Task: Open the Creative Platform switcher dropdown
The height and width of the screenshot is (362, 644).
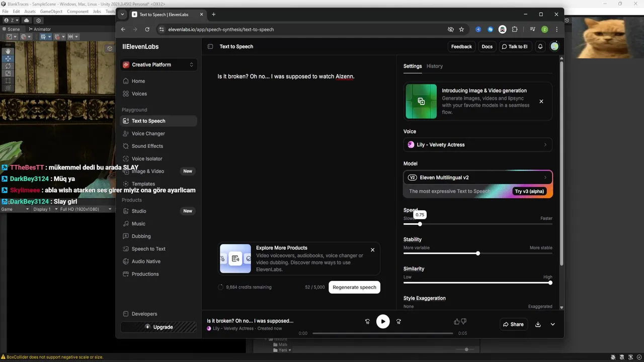Action: (x=158, y=64)
